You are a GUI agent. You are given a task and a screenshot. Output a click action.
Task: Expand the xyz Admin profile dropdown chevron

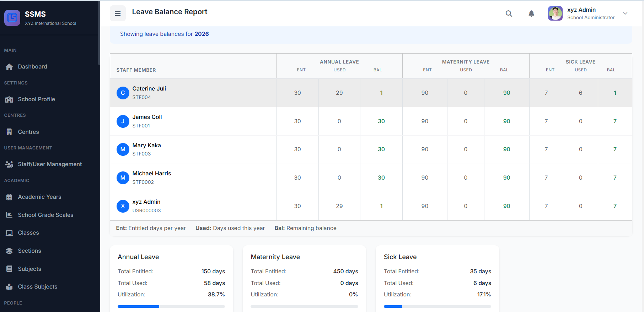(625, 13)
